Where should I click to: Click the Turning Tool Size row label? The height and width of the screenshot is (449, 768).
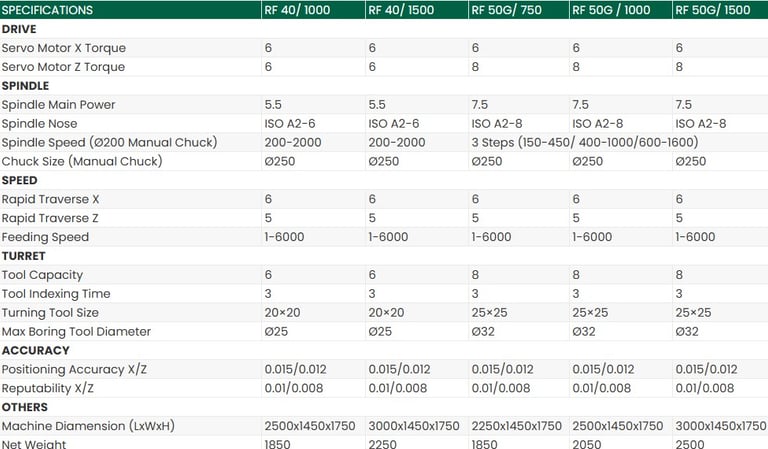50,312
